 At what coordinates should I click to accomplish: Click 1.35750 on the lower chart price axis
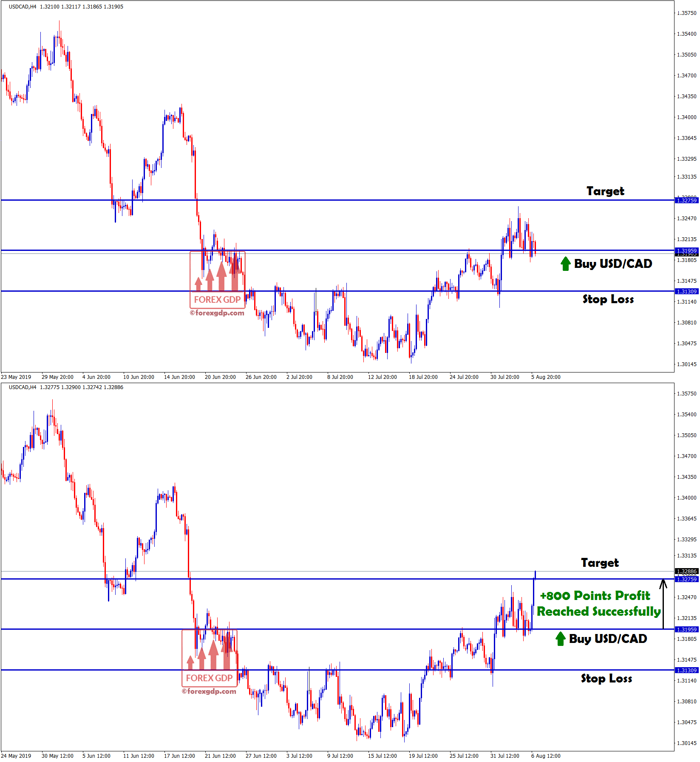tap(687, 394)
